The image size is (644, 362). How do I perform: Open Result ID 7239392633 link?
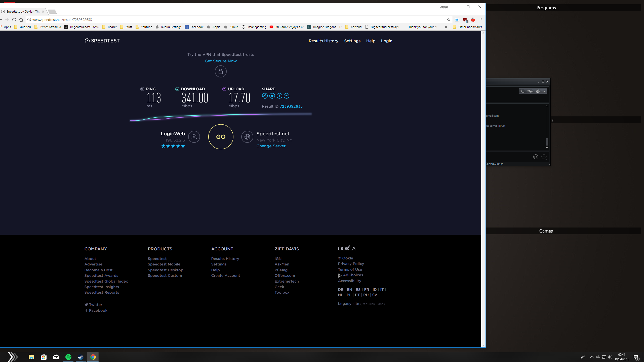click(291, 106)
